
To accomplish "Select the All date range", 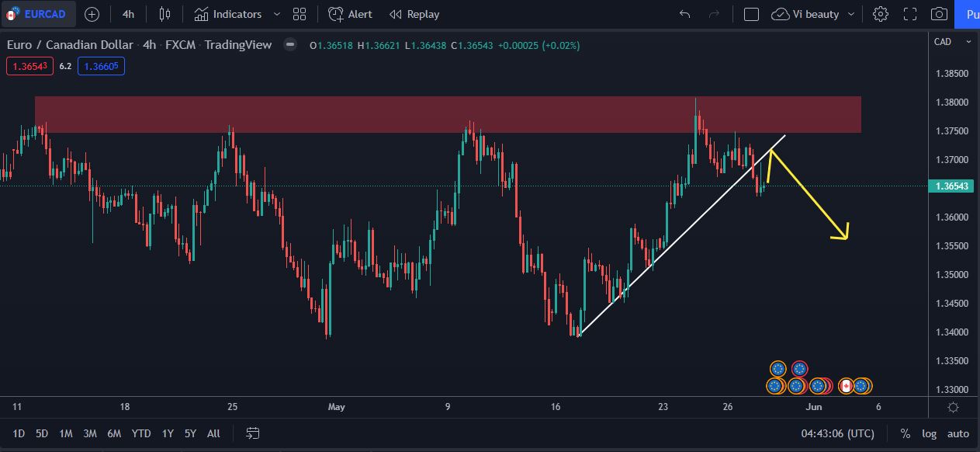I will (213, 433).
